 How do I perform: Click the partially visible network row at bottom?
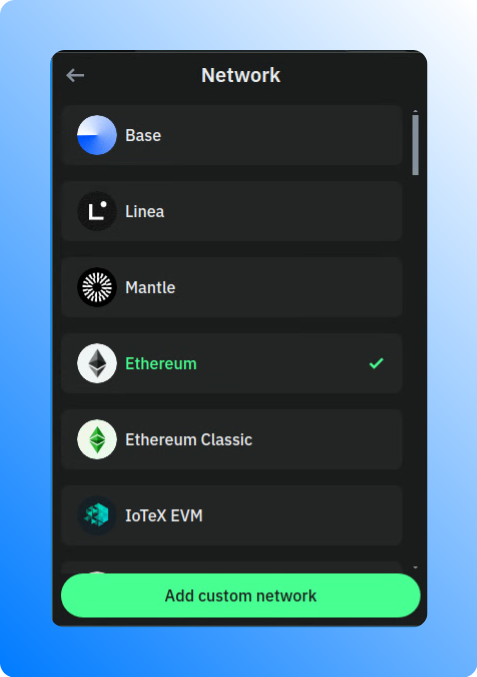point(232,567)
